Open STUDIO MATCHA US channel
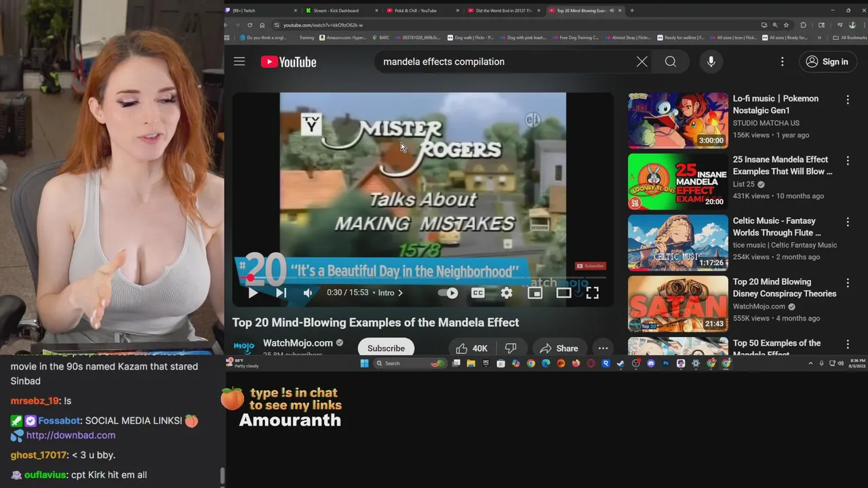Image resolution: width=868 pixels, height=488 pixels. pyautogui.click(x=766, y=123)
